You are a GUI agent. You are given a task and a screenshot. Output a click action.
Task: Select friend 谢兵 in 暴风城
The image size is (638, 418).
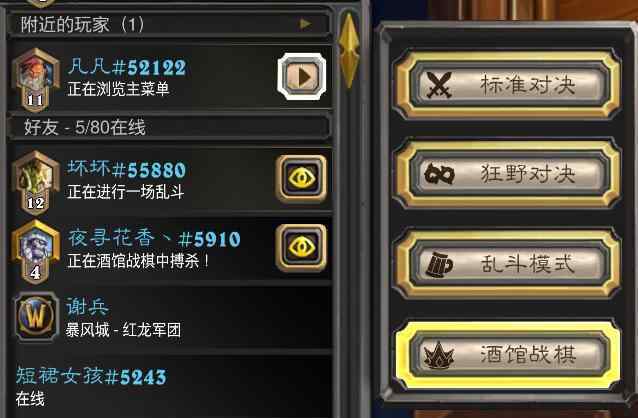pos(169,317)
